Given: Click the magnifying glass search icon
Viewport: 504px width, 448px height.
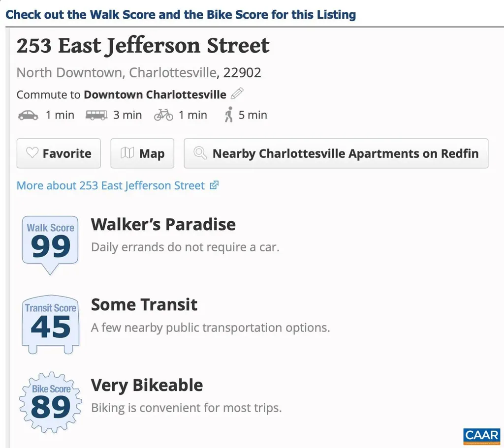Looking at the screenshot, I should [200, 153].
